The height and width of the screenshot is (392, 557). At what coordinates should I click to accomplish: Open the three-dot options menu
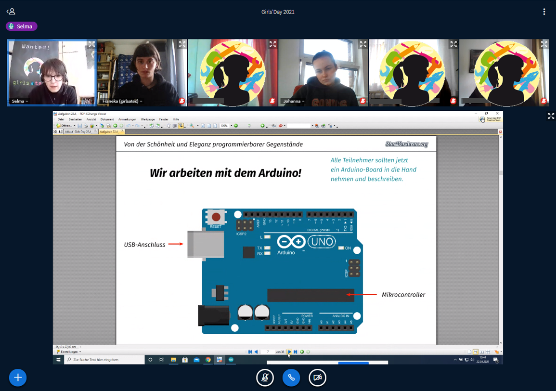[544, 12]
